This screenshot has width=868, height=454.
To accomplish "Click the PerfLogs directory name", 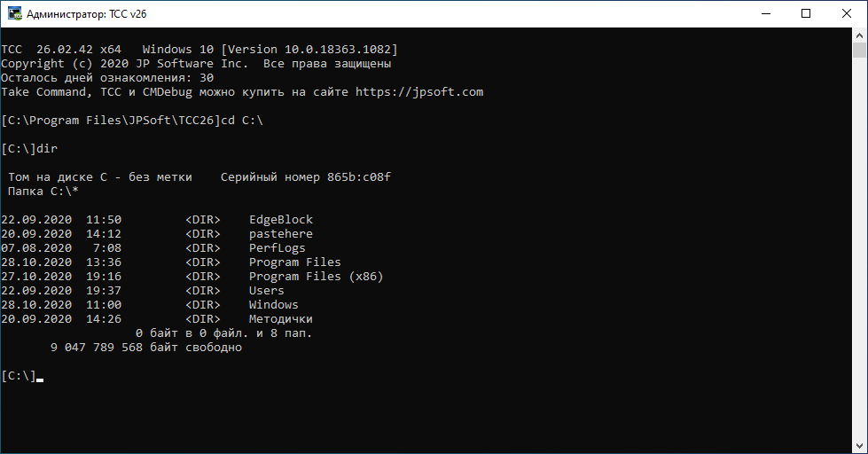I will pyautogui.click(x=277, y=248).
